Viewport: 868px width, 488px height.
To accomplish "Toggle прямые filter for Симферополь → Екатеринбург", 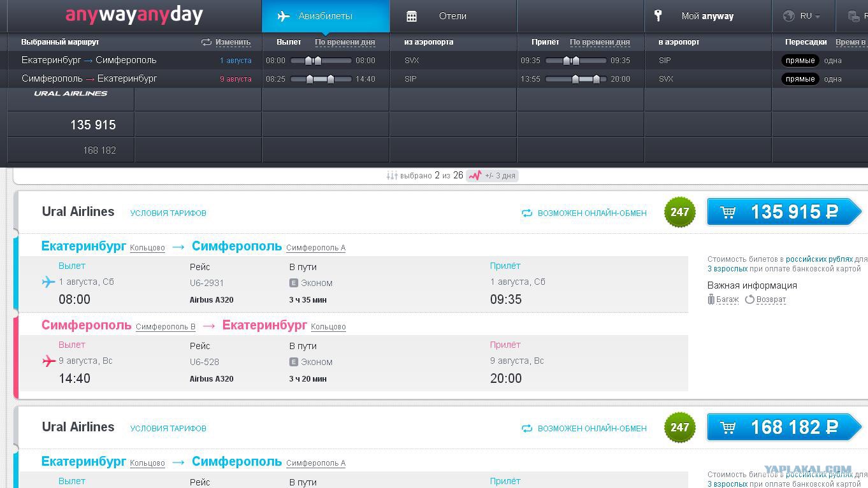I will coord(800,79).
